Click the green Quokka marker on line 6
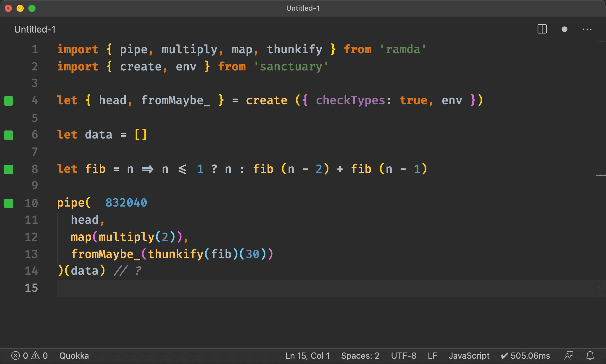This screenshot has width=606, height=364. point(9,135)
